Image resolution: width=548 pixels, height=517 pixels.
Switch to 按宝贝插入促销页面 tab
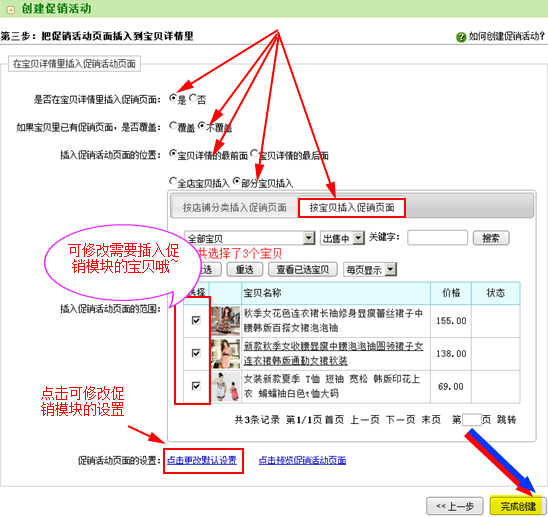pos(352,208)
